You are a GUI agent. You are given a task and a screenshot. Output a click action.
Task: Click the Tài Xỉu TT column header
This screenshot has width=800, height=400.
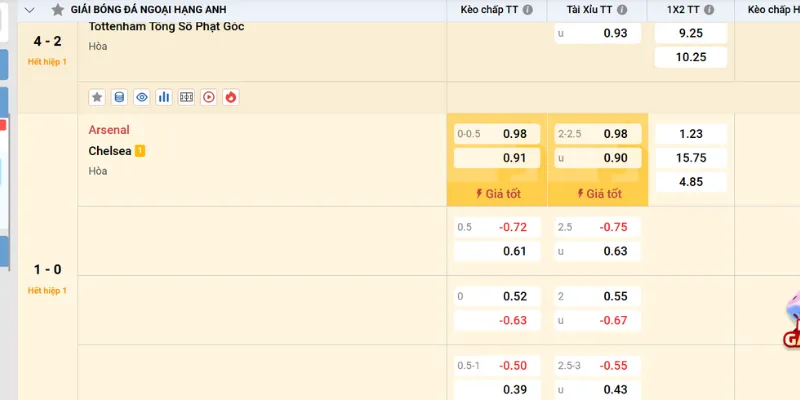pos(589,10)
